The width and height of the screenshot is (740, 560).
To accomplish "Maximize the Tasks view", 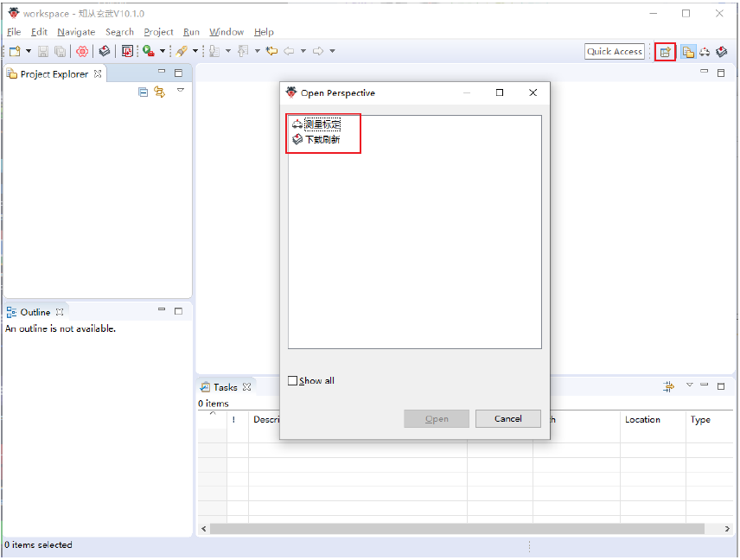I will (721, 386).
